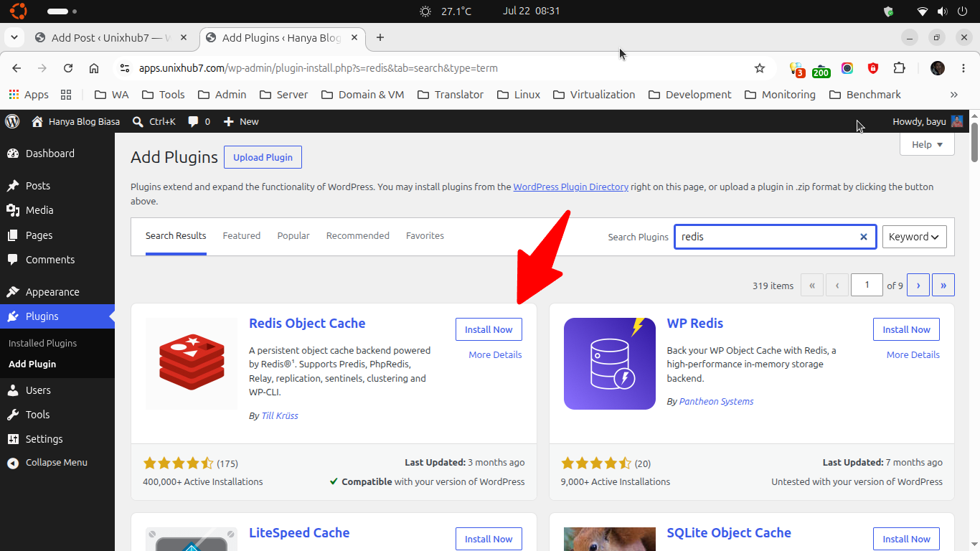
Task: Open Ctrl+K search command
Action: point(154,121)
